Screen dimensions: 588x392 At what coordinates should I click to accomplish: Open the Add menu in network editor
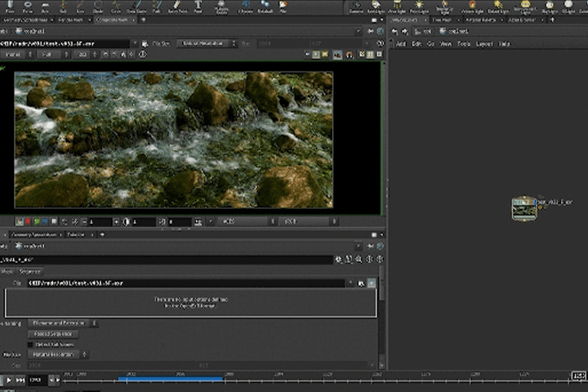tap(401, 44)
